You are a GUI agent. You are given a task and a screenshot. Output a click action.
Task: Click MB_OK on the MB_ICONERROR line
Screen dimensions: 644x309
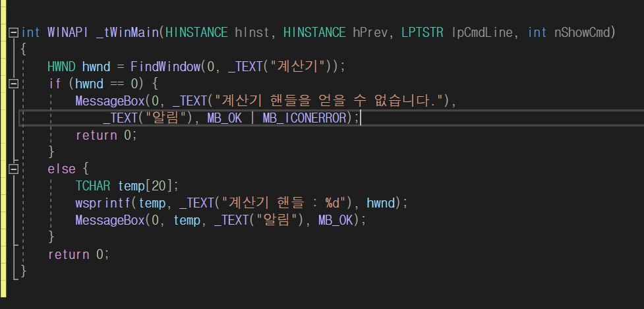click(x=224, y=118)
